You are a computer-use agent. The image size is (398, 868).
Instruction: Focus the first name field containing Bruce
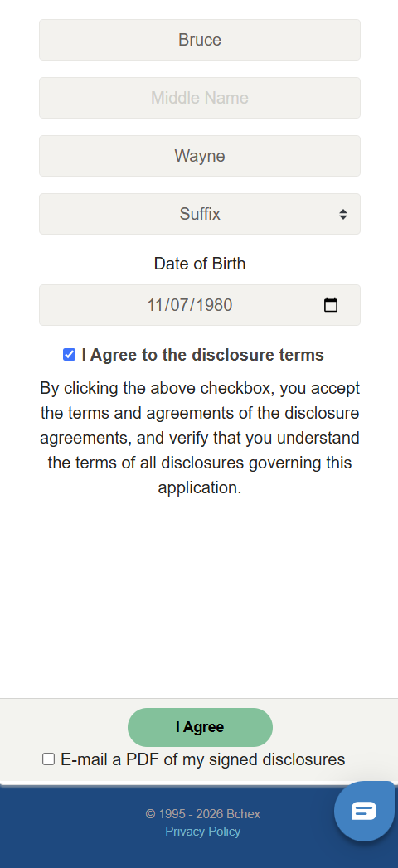(x=200, y=40)
